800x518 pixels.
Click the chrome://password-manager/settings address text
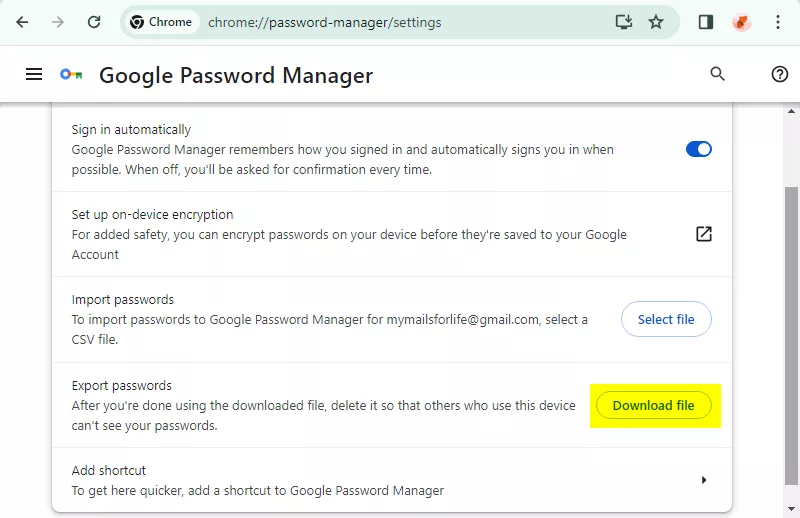tap(324, 22)
